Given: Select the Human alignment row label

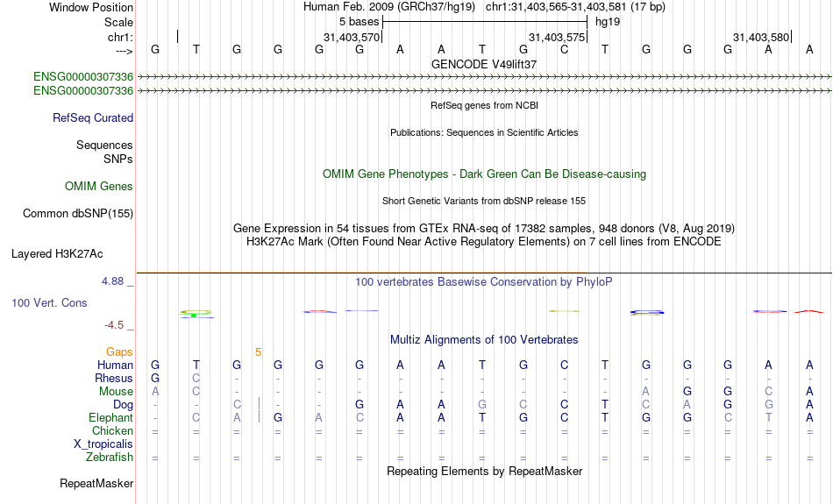Looking at the screenshot, I should [115, 365].
